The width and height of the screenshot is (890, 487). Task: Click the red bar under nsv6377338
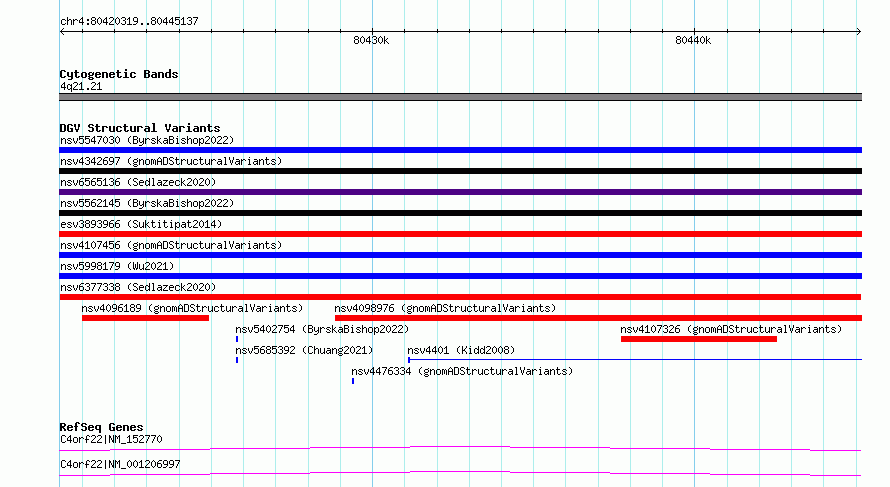(x=460, y=297)
